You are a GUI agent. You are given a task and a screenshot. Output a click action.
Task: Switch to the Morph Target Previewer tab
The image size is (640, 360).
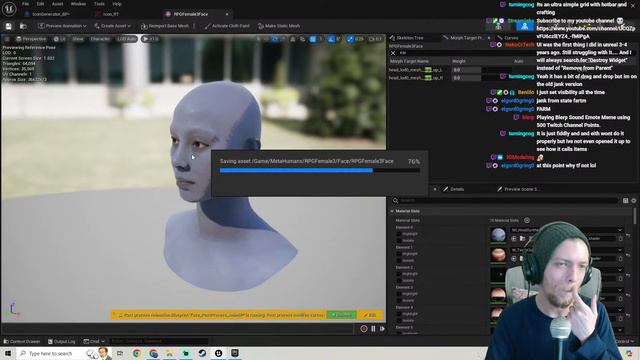[466, 38]
